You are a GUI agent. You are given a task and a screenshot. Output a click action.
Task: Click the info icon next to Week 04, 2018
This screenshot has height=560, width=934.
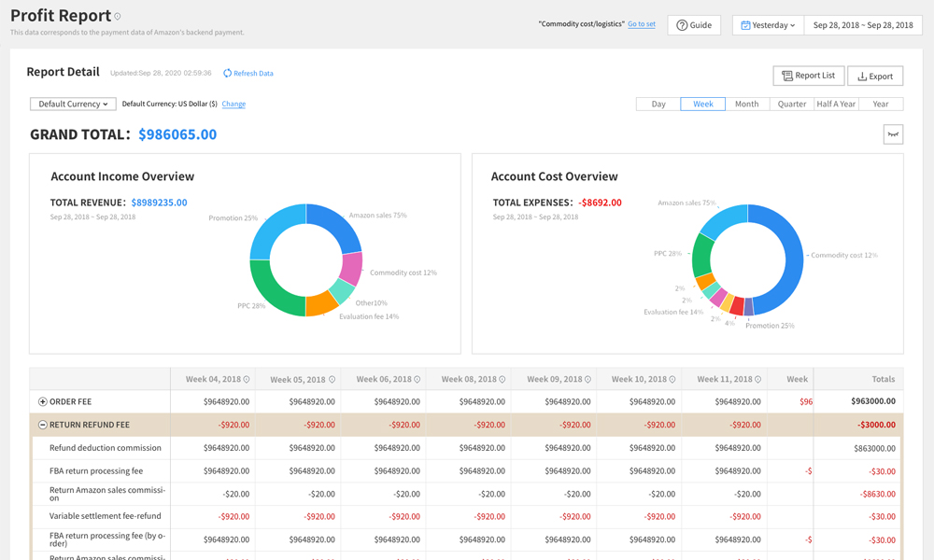click(247, 380)
